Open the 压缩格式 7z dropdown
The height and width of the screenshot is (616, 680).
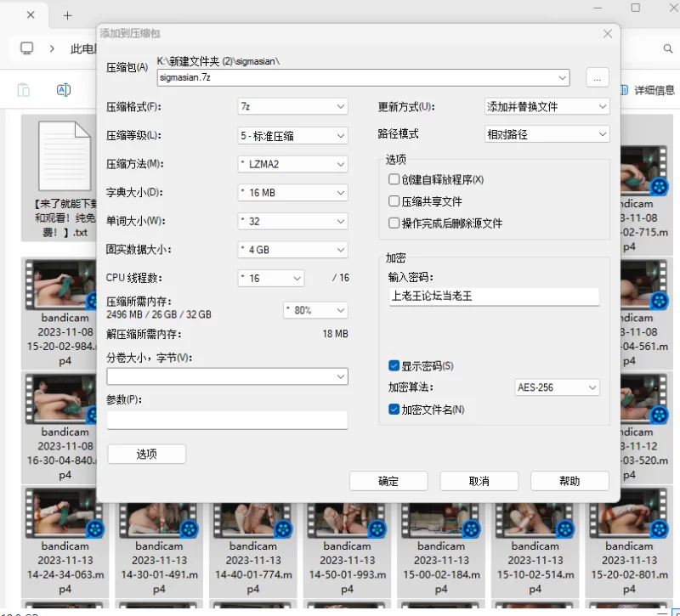click(x=292, y=107)
